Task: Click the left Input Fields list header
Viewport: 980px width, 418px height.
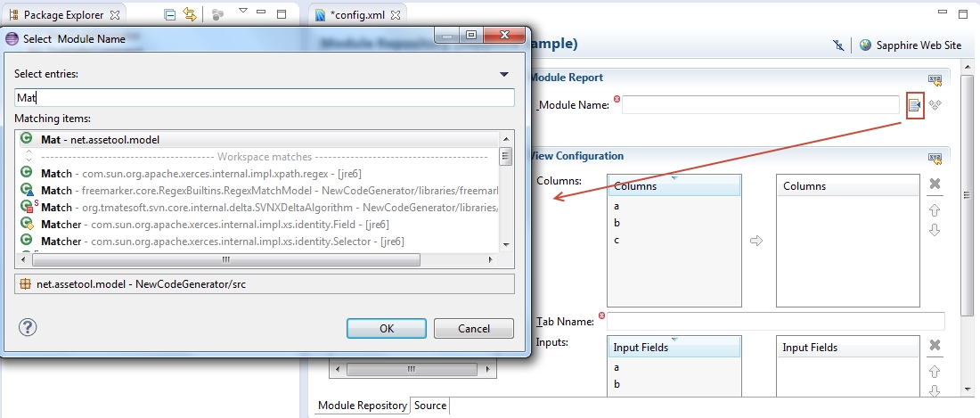Action: tap(674, 347)
